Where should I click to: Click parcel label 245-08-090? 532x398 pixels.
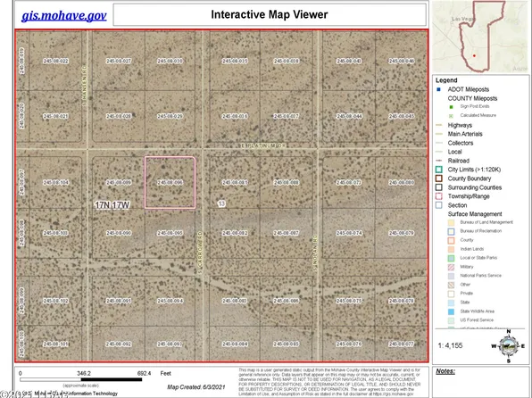click(x=119, y=233)
